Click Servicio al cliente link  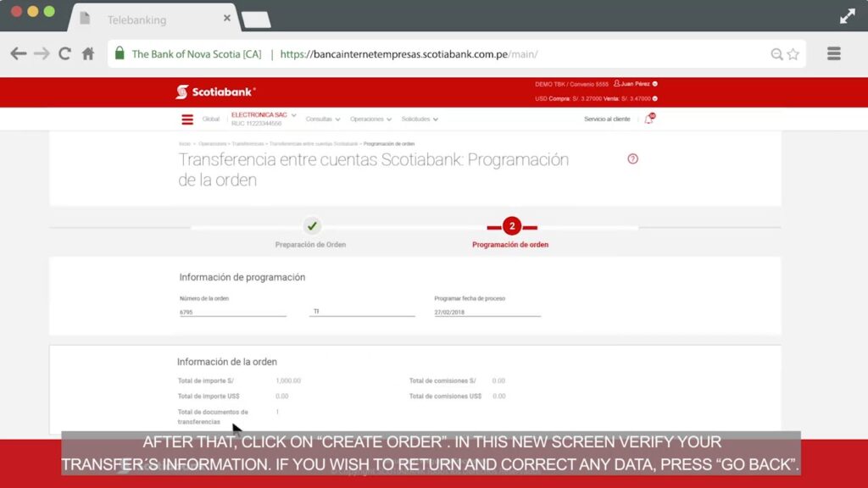coord(607,119)
